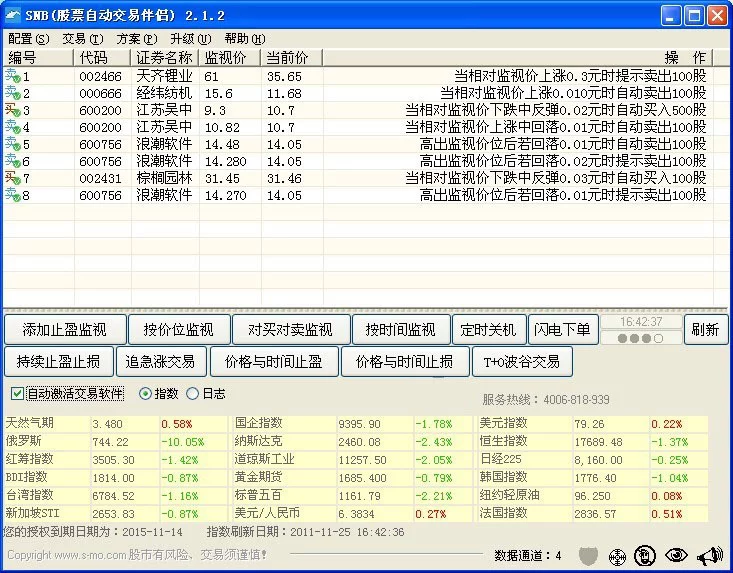The width and height of the screenshot is (733, 573).
Task: Open the 配置(S) menu
Action: 29,39
